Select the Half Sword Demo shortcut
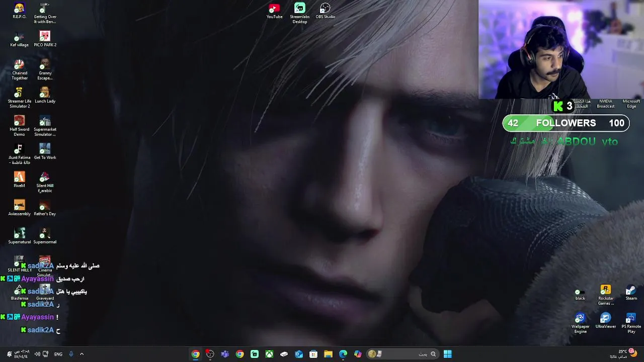 [x=19, y=126]
